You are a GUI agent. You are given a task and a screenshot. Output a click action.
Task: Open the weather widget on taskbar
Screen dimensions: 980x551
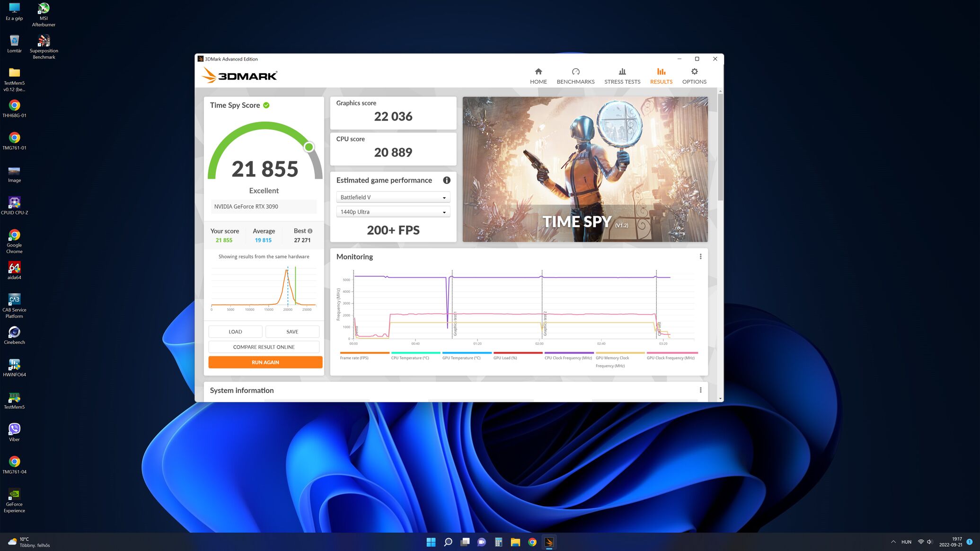coord(29,542)
